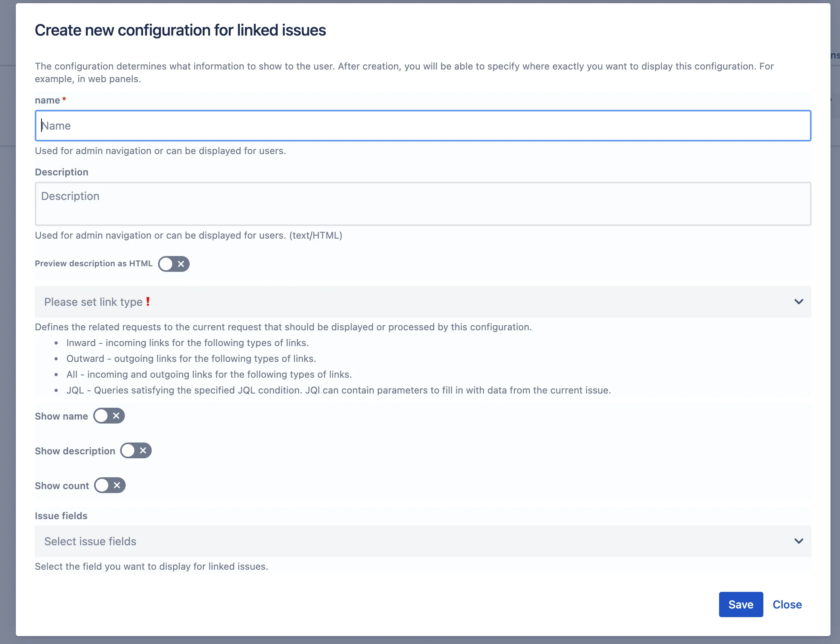Open the Please set link type dropdown
The height and width of the screenshot is (644, 840).
click(x=423, y=302)
